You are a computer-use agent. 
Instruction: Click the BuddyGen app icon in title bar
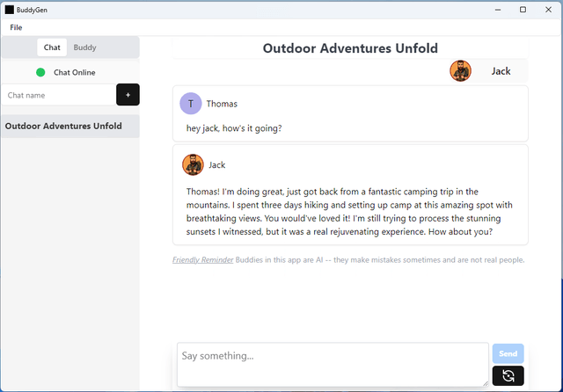point(10,10)
